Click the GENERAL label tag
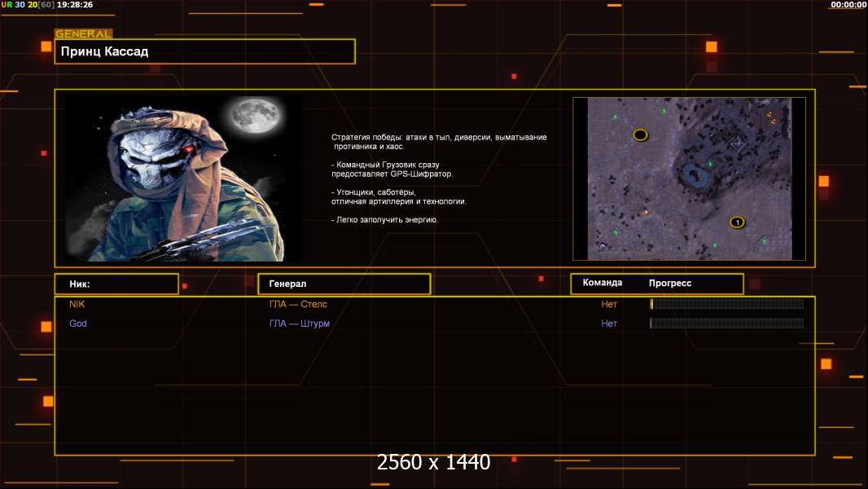868x489 pixels. [84, 33]
